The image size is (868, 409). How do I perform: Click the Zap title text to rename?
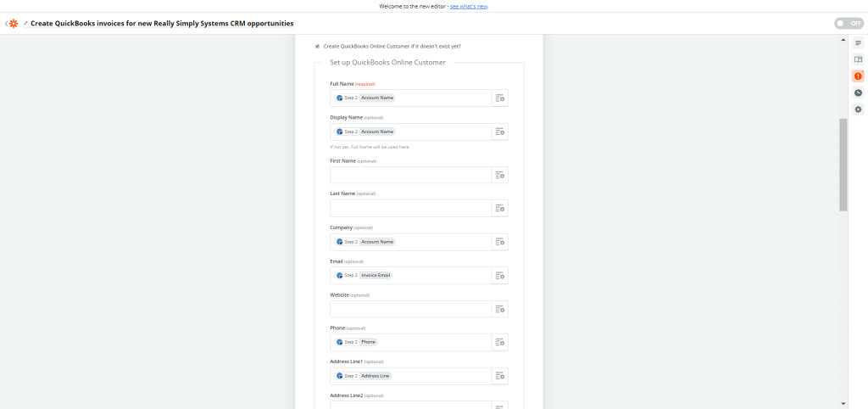pos(162,24)
